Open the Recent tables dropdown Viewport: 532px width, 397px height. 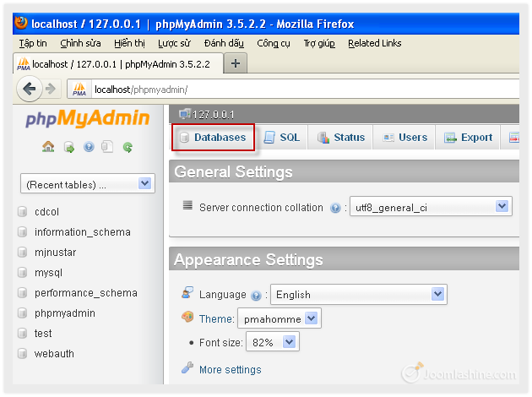point(88,183)
